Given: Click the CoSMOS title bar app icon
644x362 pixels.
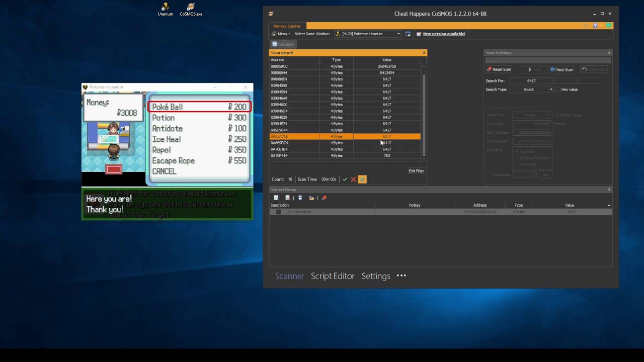Looking at the screenshot, I should (x=271, y=14).
